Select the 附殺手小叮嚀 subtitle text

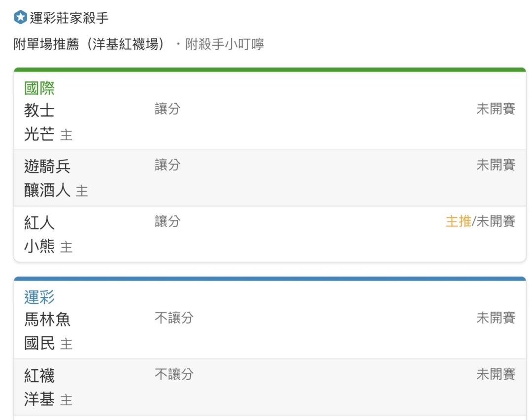(x=224, y=44)
